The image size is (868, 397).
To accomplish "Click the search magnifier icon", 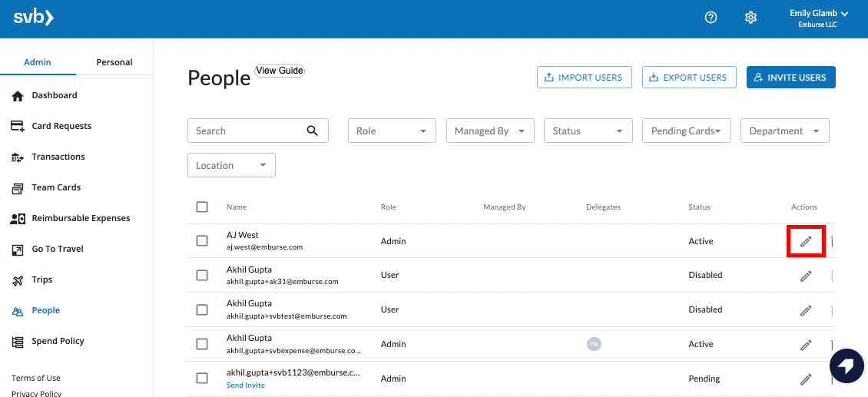I will [312, 131].
